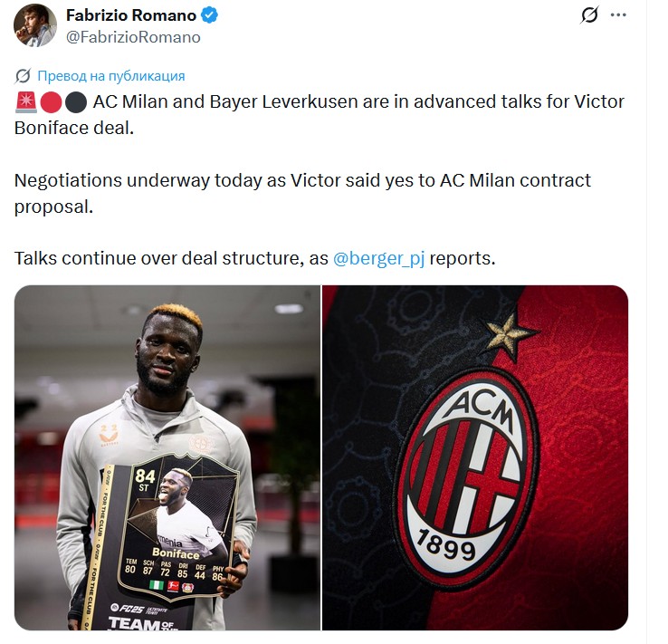Click the red circle emoji
Image resolution: width=668 pixels, height=644 pixels.
click(51, 102)
